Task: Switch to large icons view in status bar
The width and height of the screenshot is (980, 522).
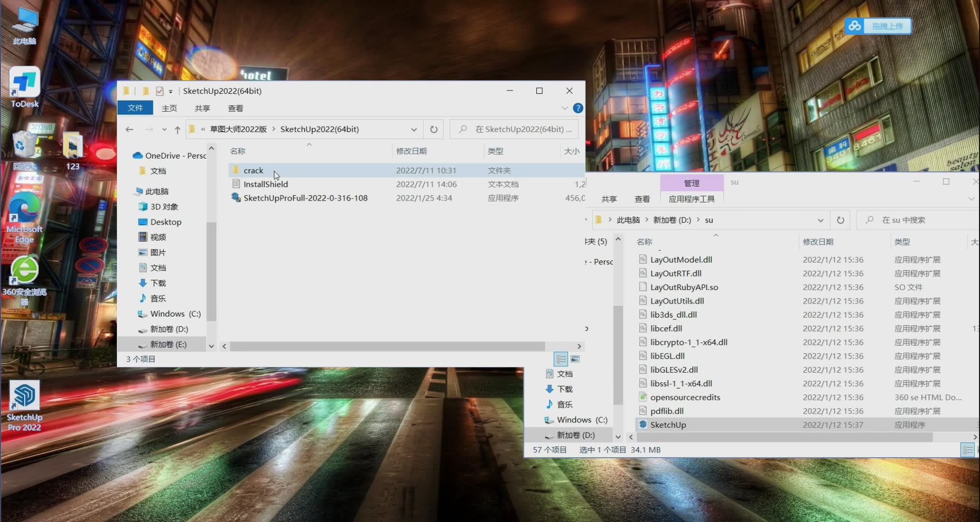Action: (x=575, y=359)
